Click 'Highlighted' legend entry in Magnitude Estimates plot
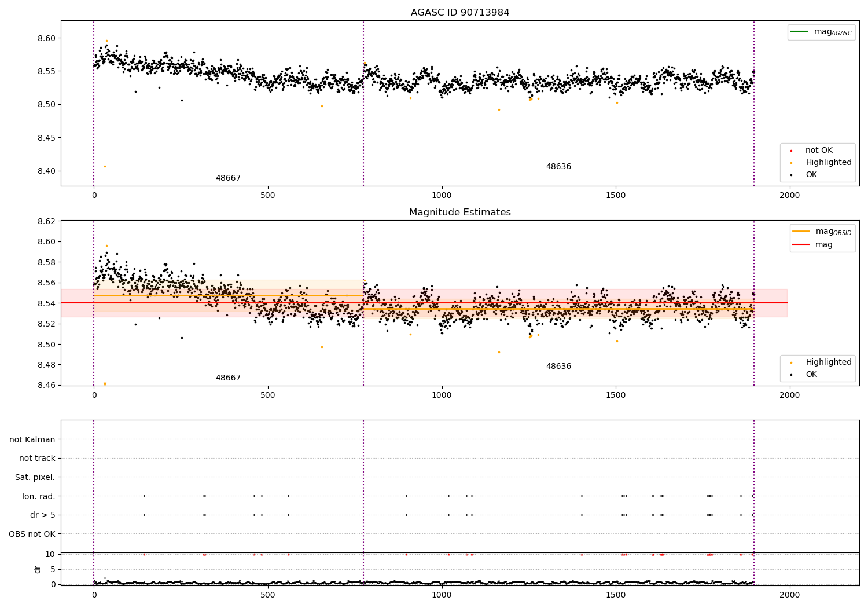The height and width of the screenshot is (608, 868). click(822, 362)
